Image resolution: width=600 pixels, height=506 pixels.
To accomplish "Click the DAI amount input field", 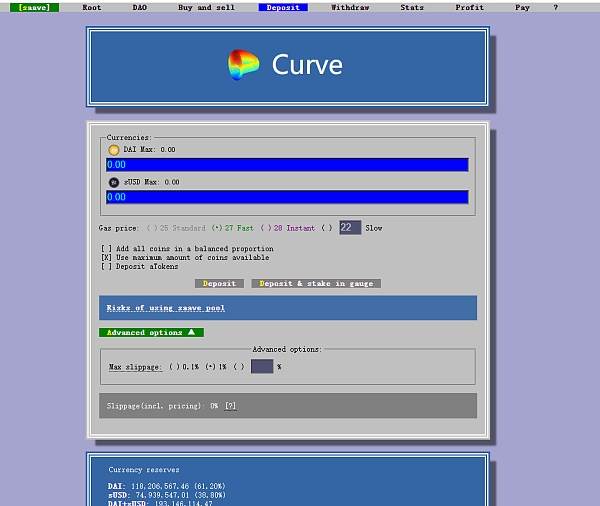I will 287,165.
